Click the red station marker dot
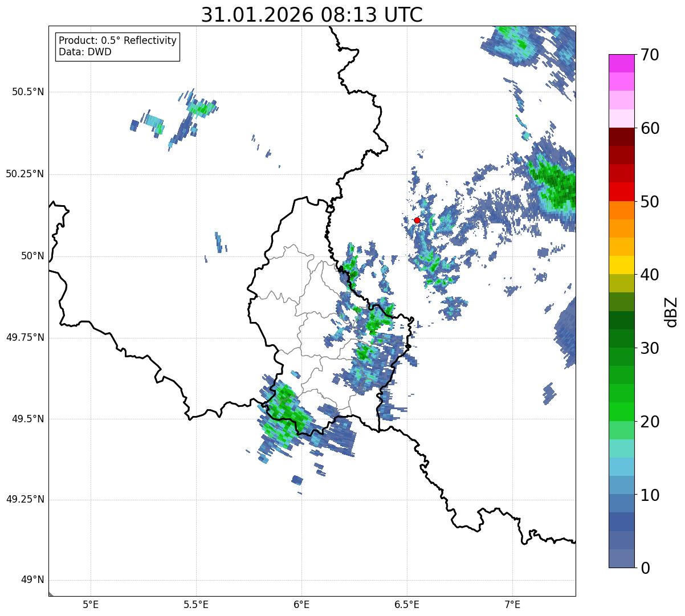Viewport: 685px width, 616px height. pyautogui.click(x=417, y=220)
